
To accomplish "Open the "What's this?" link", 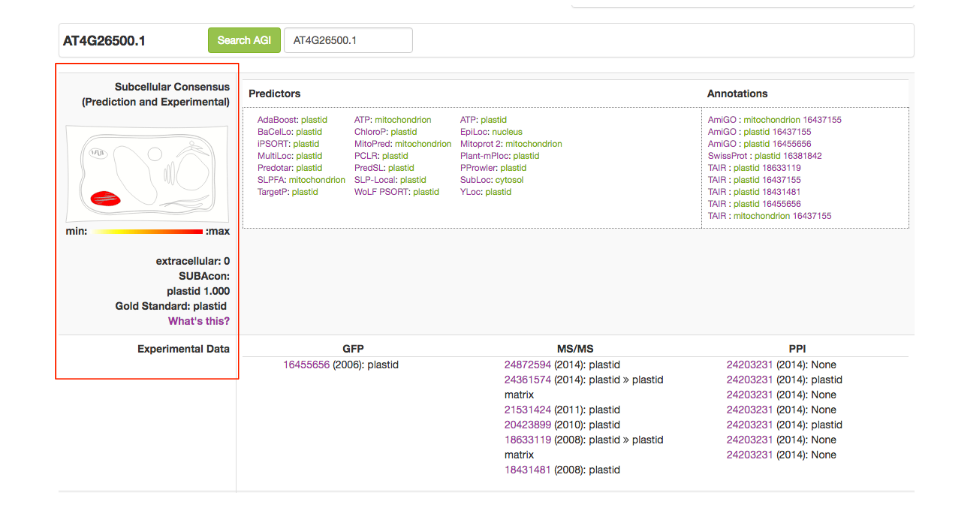I will coord(198,321).
